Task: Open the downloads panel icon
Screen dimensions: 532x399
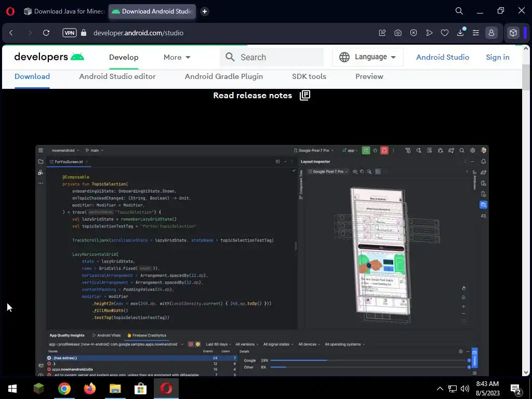Action: [x=461, y=32]
